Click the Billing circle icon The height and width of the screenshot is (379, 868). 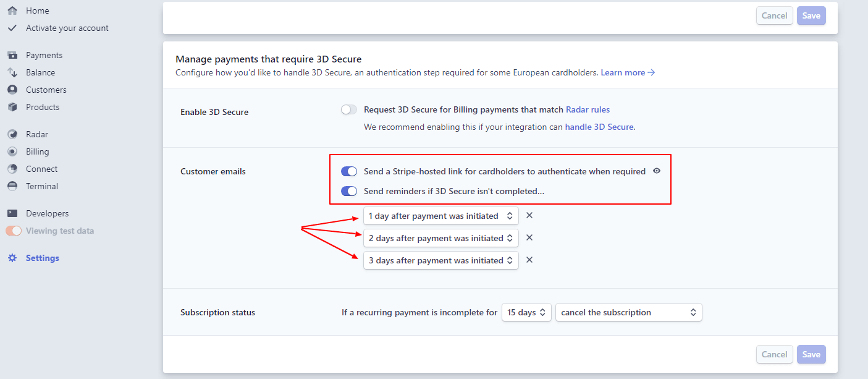[12, 151]
